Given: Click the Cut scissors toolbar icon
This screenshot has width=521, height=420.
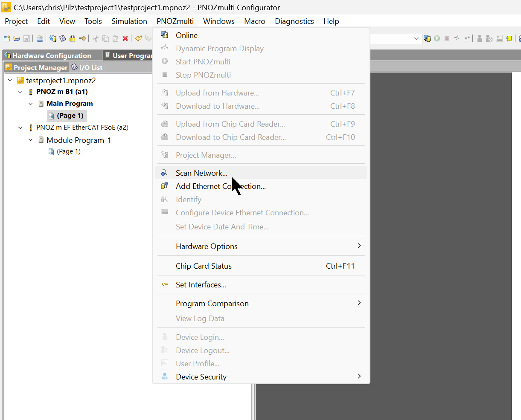Looking at the screenshot, I should click(x=96, y=38).
